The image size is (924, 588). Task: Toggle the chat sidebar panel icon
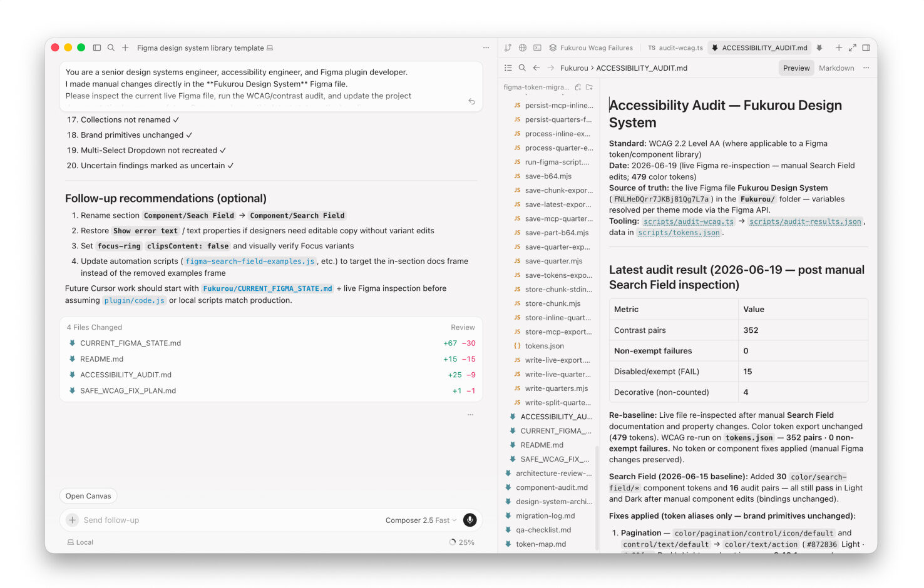coord(97,48)
